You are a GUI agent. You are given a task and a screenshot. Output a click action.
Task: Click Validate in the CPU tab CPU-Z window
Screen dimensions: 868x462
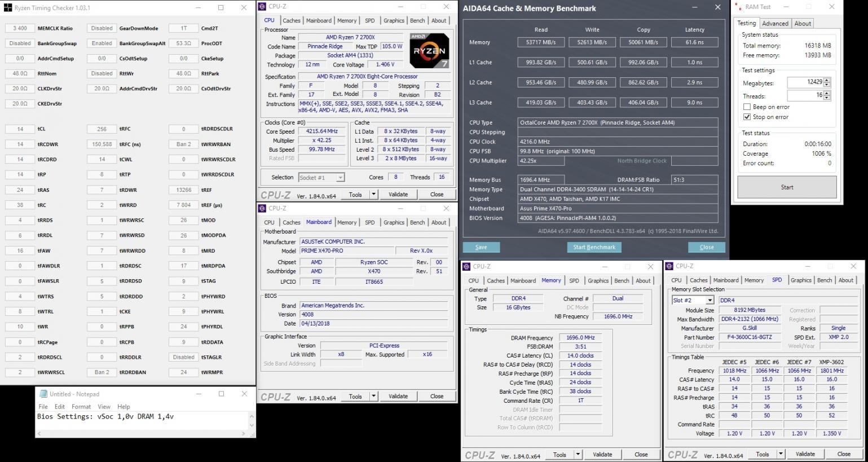(x=398, y=194)
